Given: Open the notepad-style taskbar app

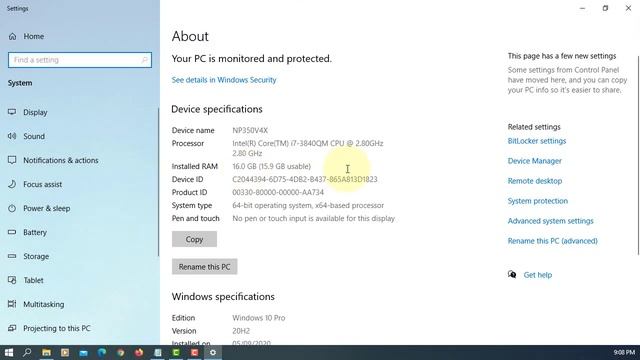Looking at the screenshot, I should coord(158,353).
